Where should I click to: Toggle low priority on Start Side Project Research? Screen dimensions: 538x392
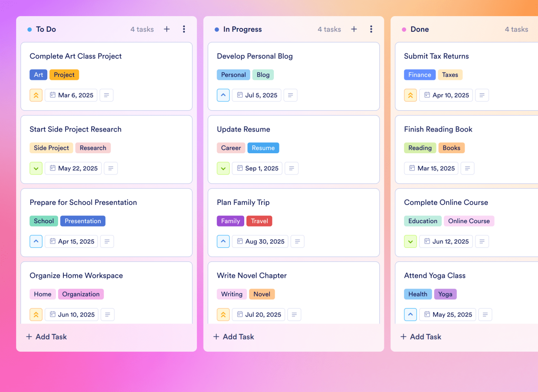click(36, 168)
